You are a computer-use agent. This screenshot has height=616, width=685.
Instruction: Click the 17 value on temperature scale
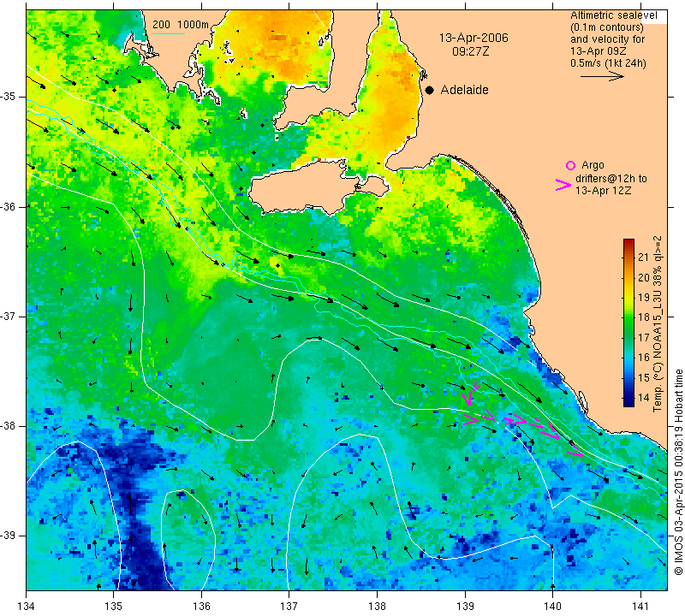pyautogui.click(x=644, y=337)
